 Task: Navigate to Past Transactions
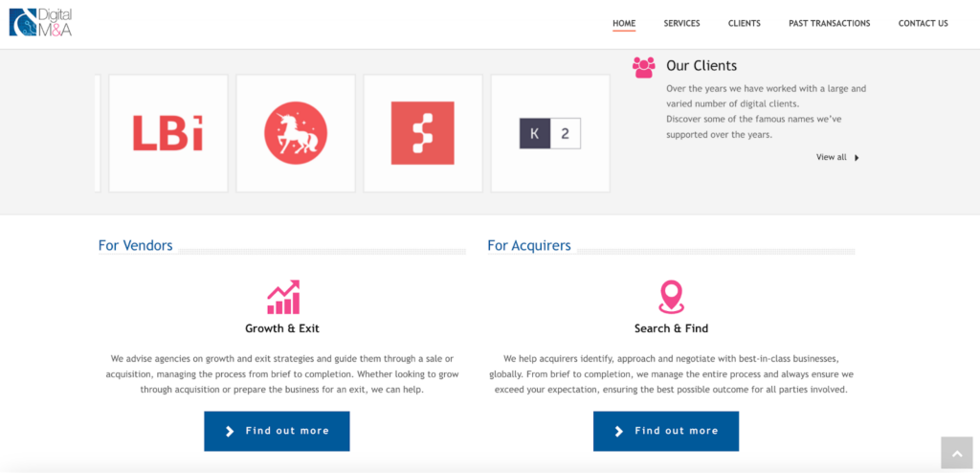(829, 24)
